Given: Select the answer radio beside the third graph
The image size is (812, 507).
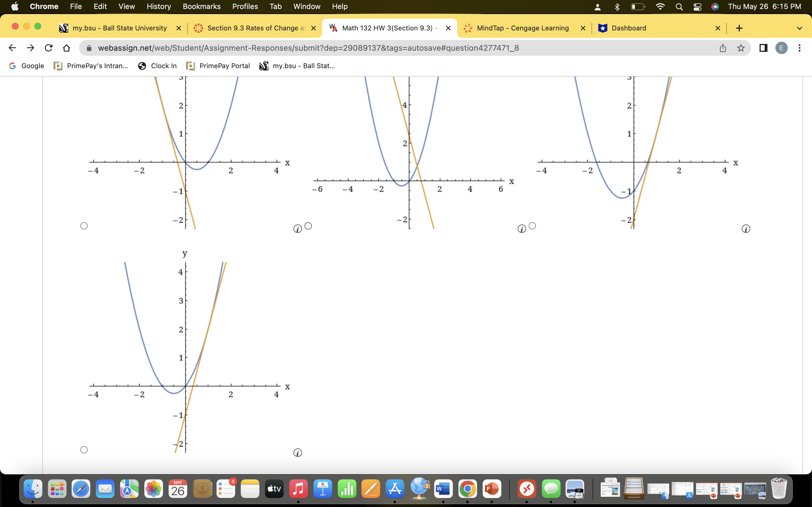Looking at the screenshot, I should pos(533,226).
